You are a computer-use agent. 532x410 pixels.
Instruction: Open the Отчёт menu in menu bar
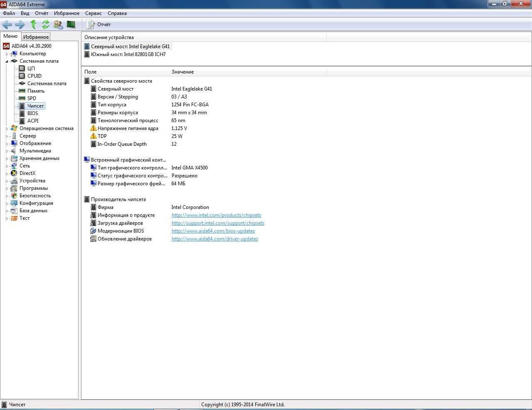point(42,13)
